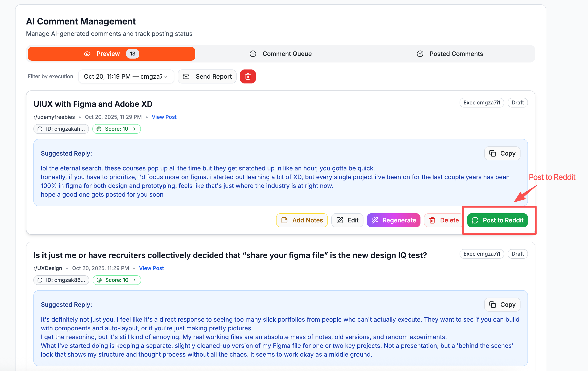
Task: Select the copy icon on the first Suggested Reply
Action: pos(493,153)
